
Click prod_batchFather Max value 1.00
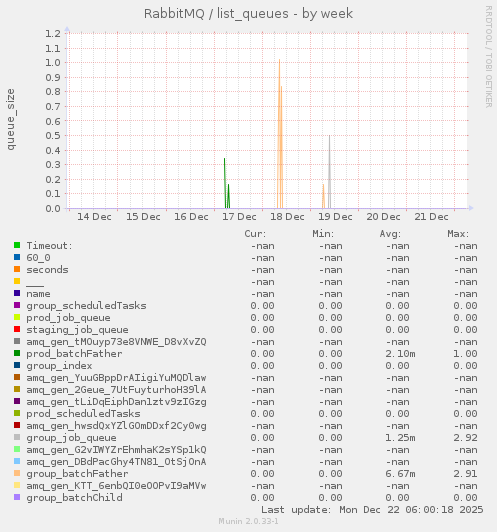coord(465,354)
